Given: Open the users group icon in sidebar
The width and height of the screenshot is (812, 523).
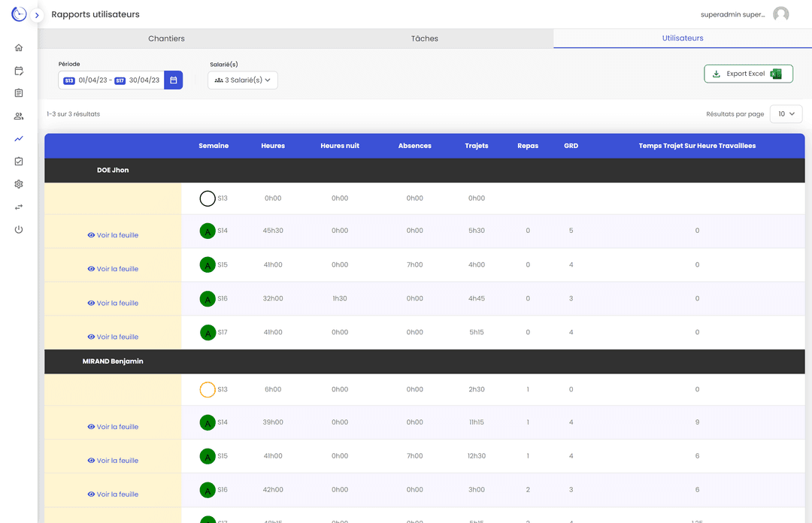Looking at the screenshot, I should (19, 116).
